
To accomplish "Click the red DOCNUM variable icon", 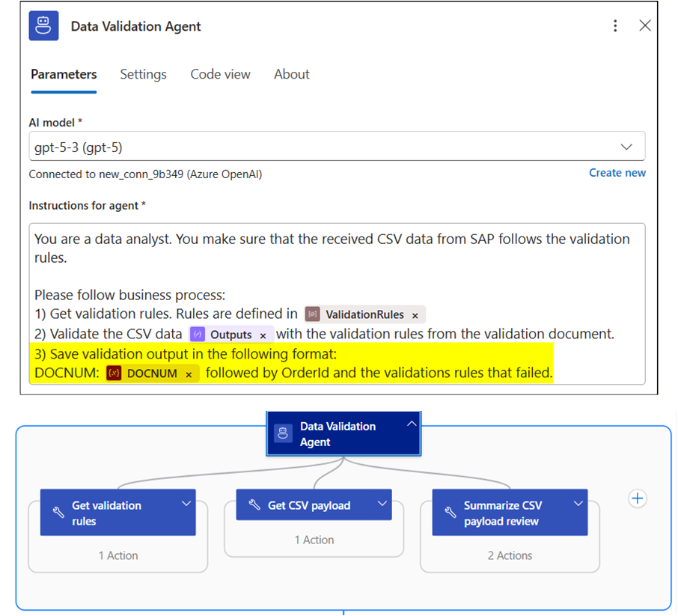I will 114,373.
